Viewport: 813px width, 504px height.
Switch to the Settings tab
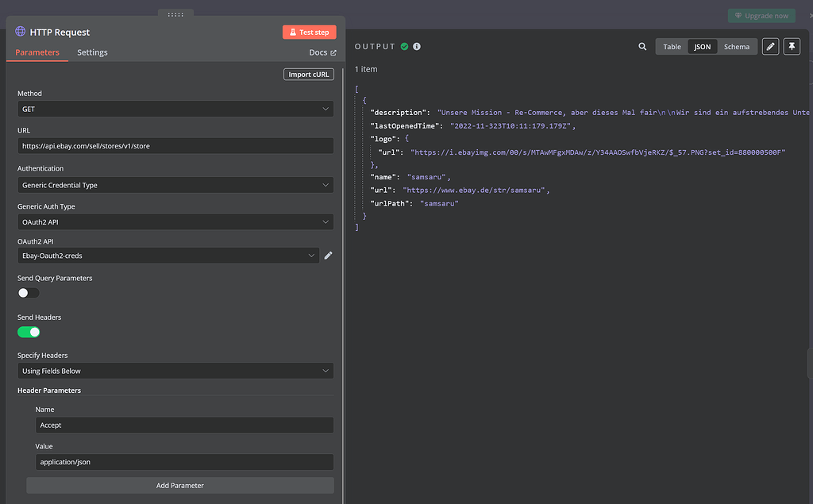[x=92, y=52]
